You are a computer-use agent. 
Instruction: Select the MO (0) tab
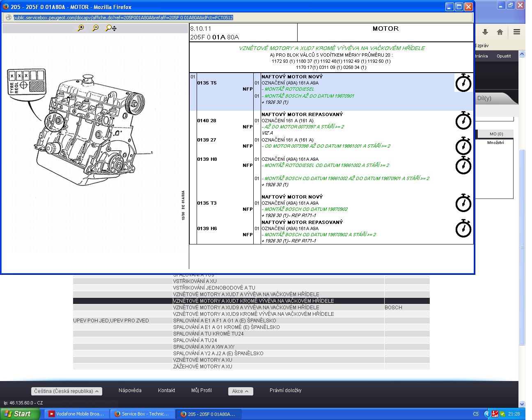point(496,134)
